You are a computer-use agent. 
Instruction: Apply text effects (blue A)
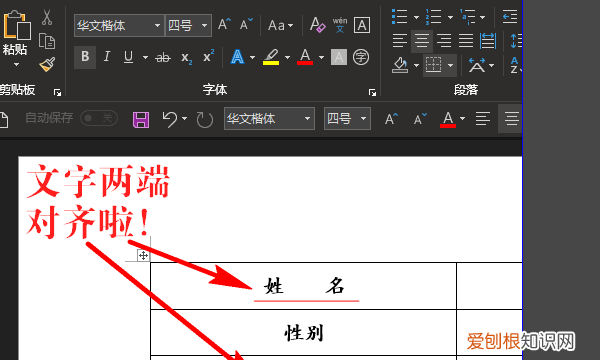coord(237,57)
